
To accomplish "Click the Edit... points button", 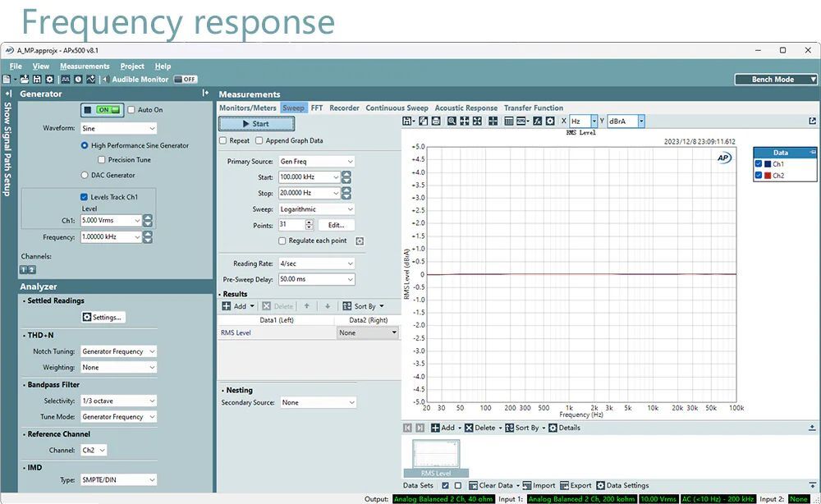I will point(336,225).
